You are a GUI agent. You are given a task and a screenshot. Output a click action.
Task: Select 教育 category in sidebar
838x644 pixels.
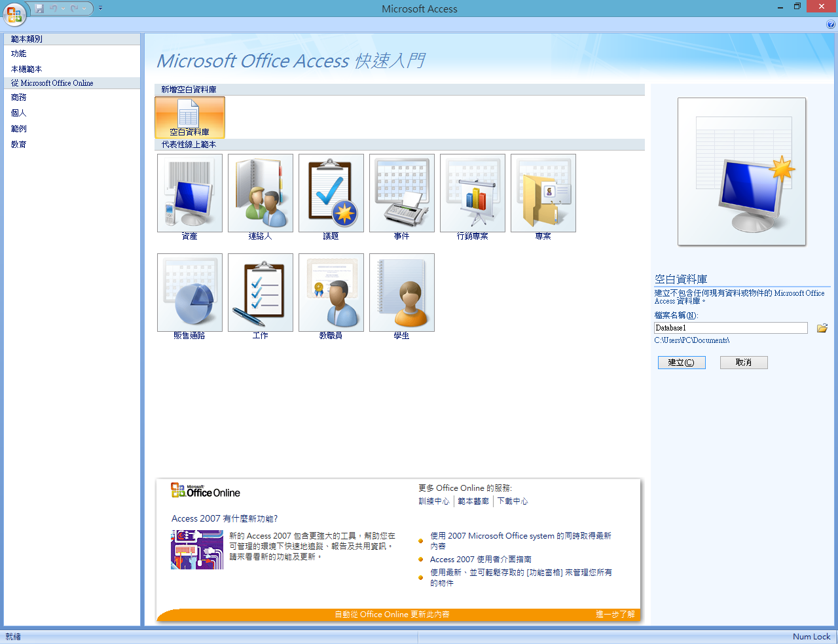(19, 145)
